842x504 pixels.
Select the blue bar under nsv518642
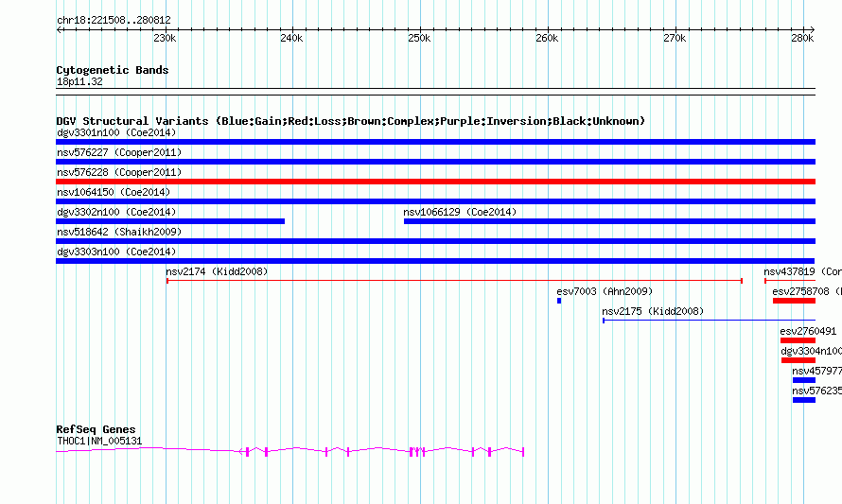[x=435, y=241]
